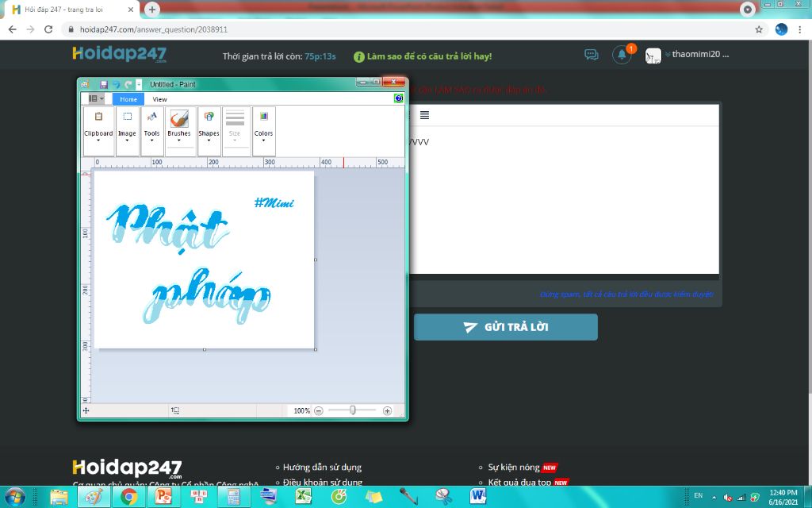
Task: Click the green info icon beside the tips link
Action: click(359, 56)
